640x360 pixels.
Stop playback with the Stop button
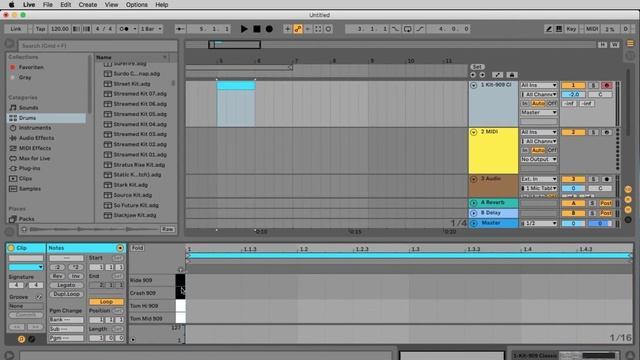pos(257,29)
